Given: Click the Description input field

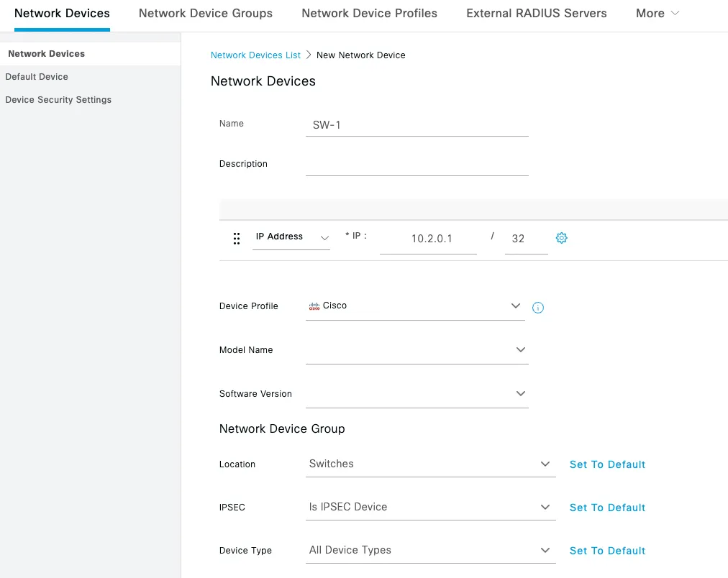Looking at the screenshot, I should 417,167.
